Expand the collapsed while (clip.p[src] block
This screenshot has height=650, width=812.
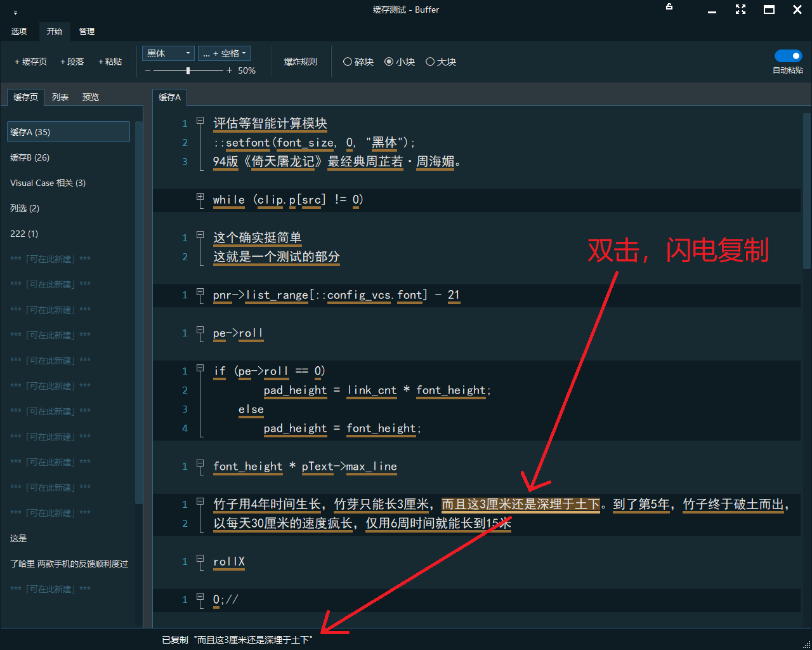[x=200, y=197]
